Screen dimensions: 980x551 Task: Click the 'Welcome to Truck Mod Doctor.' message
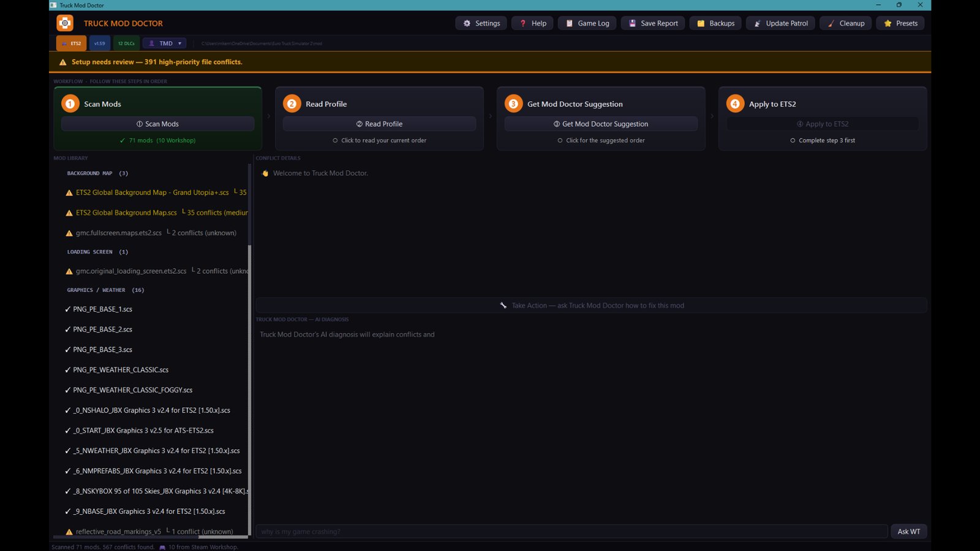[320, 173]
